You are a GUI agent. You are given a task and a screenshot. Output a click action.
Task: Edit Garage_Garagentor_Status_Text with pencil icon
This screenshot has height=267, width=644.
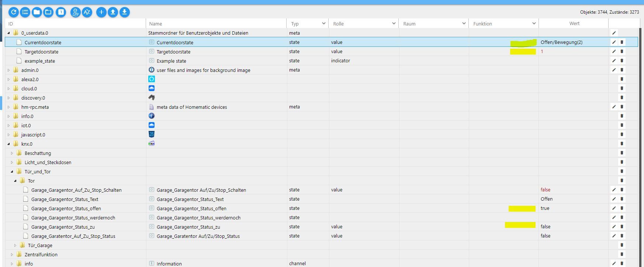[614, 199]
